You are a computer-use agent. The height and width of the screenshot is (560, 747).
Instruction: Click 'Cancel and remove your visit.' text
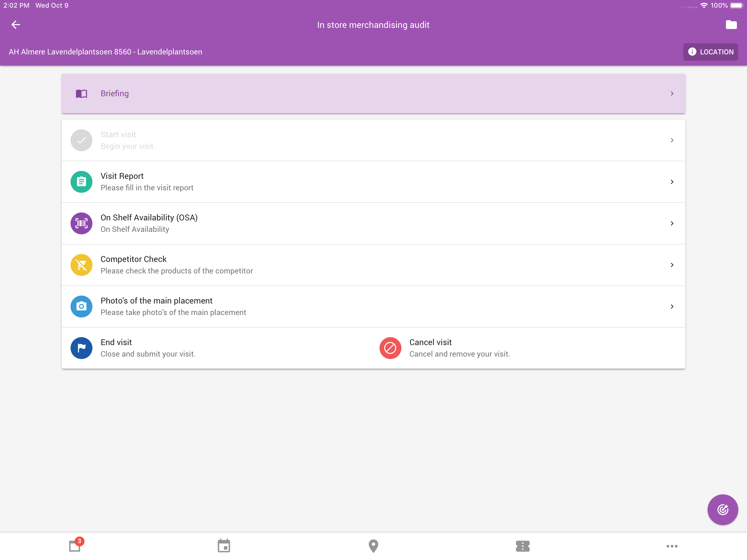click(x=460, y=354)
